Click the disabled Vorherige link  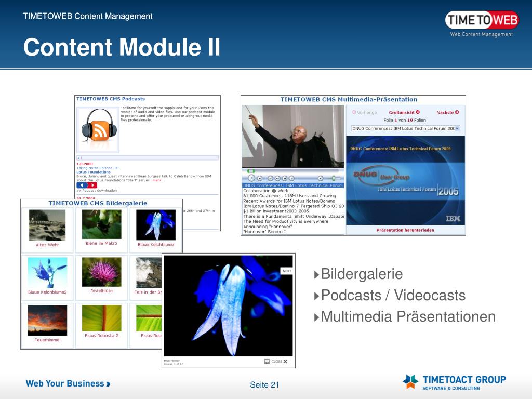pyautogui.click(x=364, y=112)
